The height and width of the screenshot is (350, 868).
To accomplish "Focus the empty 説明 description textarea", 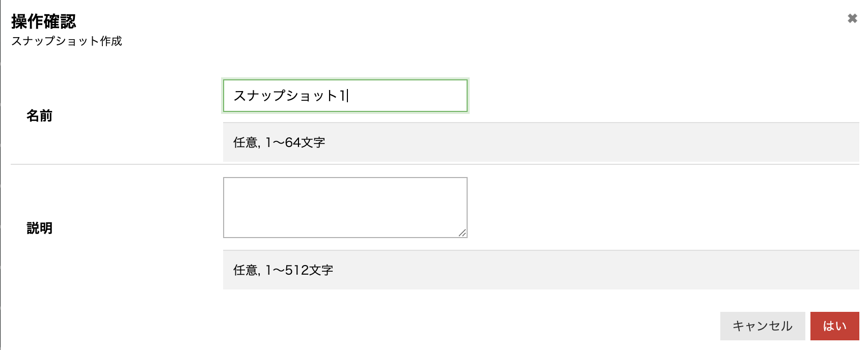I will [x=345, y=207].
